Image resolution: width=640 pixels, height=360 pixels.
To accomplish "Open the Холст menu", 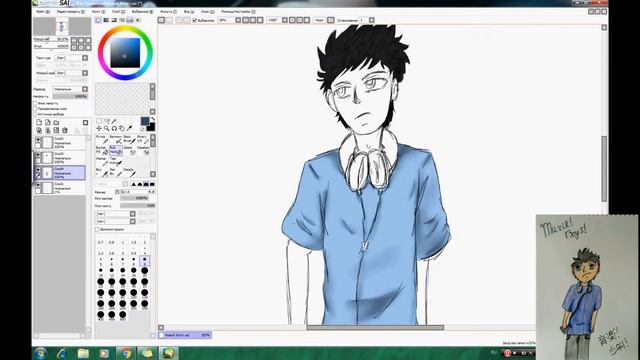I will tap(98, 12).
